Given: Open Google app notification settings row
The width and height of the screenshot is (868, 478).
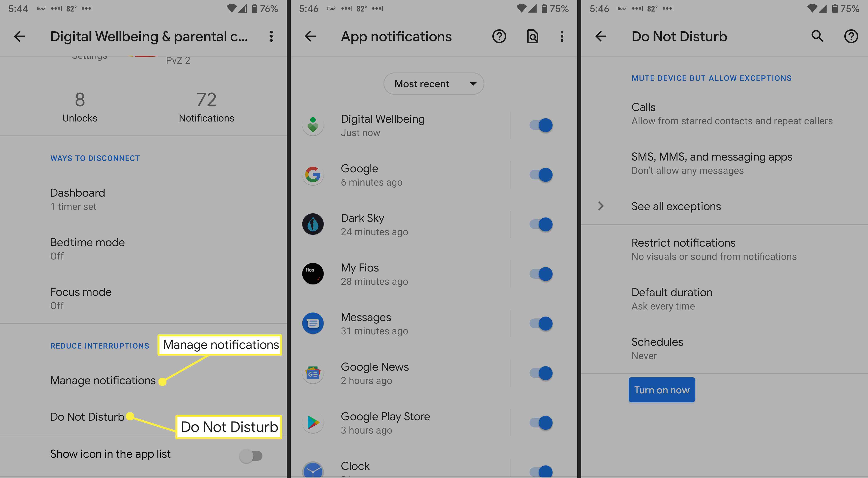Looking at the screenshot, I should (400, 175).
